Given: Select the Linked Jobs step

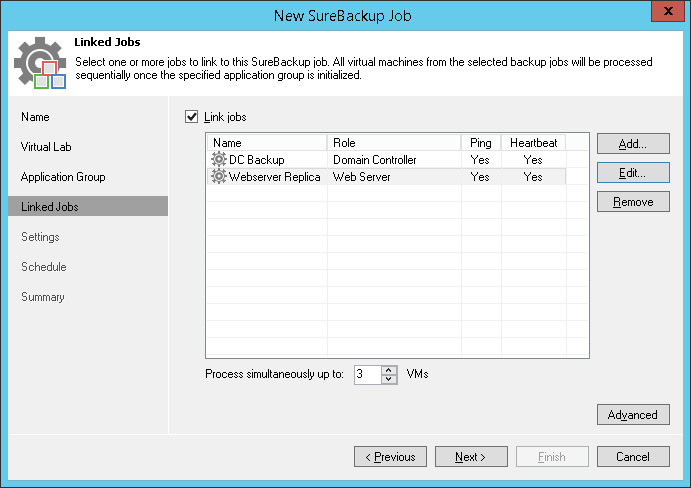Looking at the screenshot, I should point(88,206).
